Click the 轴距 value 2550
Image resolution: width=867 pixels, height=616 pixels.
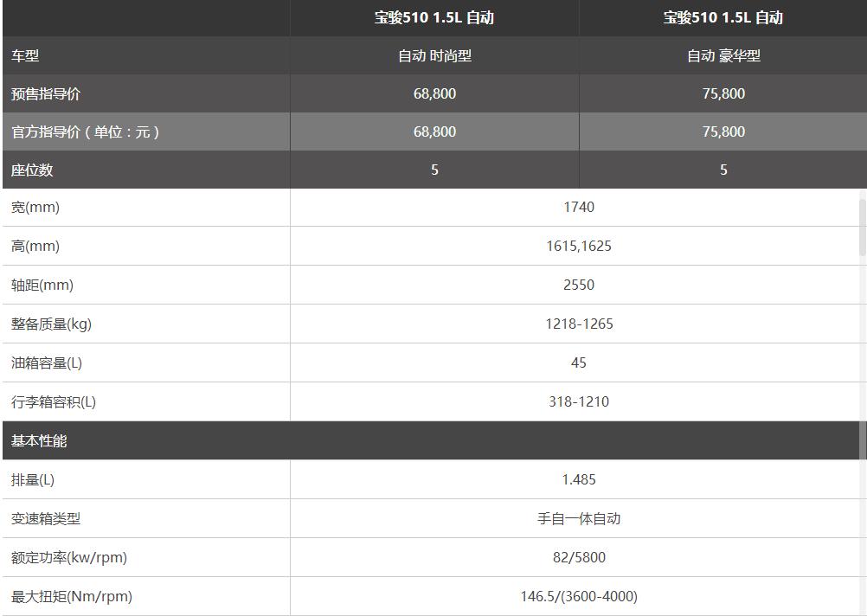coord(579,285)
